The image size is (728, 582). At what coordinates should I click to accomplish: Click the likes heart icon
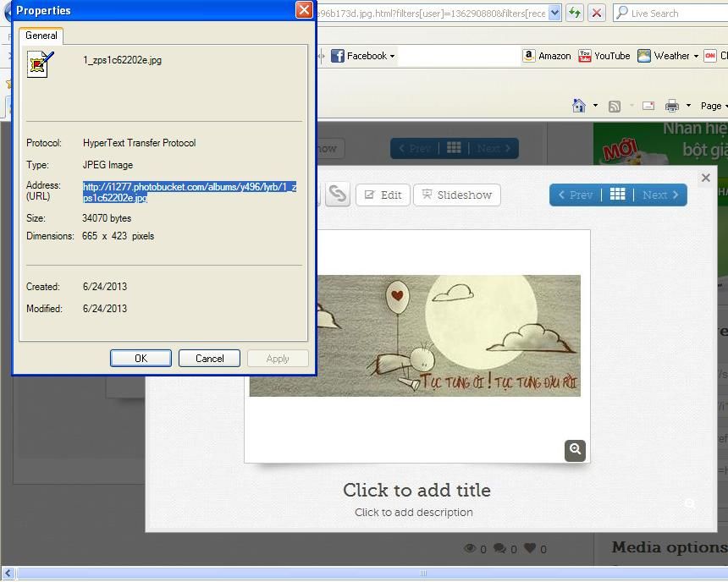pos(530,548)
